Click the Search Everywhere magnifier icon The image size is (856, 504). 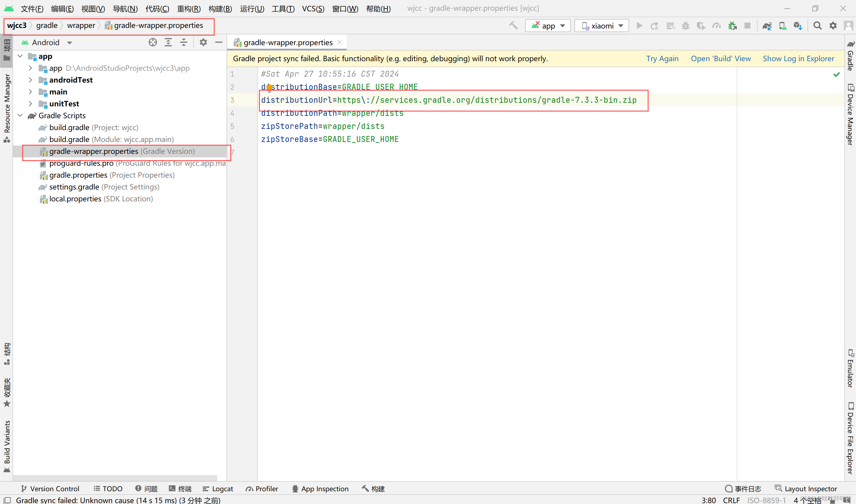pos(817,26)
